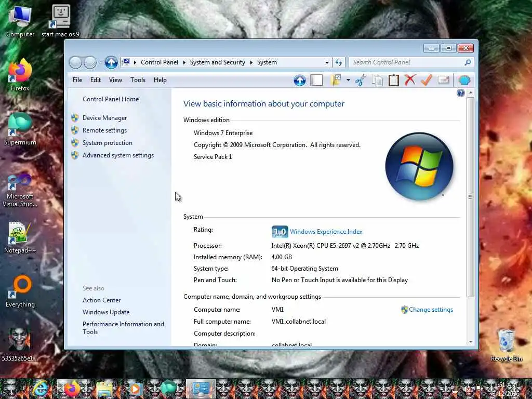
Task: Expand the arrow after Control Panel breadcrumb
Action: point(184,63)
